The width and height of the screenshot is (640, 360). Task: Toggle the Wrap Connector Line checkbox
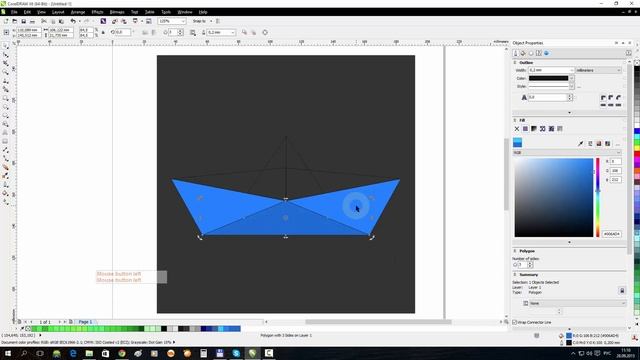click(x=515, y=322)
